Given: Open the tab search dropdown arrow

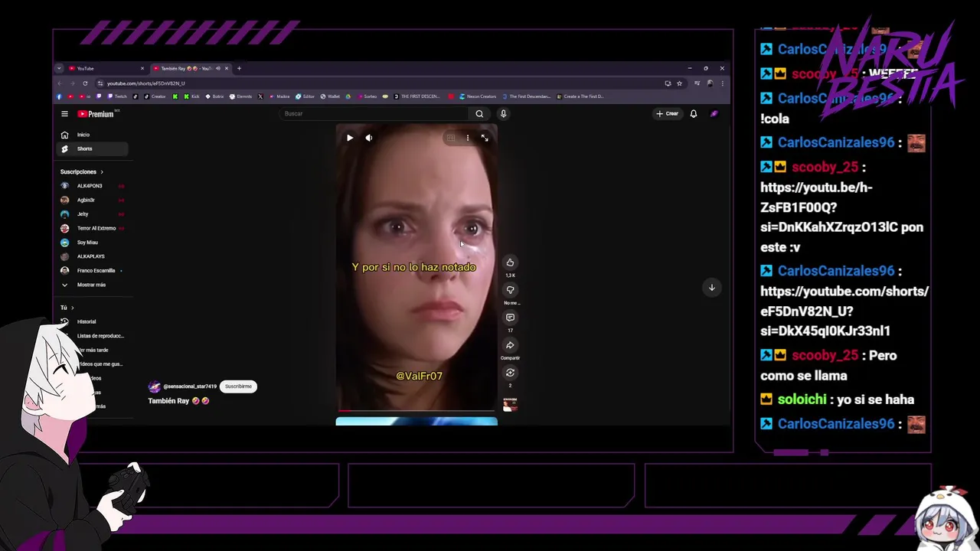Looking at the screenshot, I should pos(59,68).
